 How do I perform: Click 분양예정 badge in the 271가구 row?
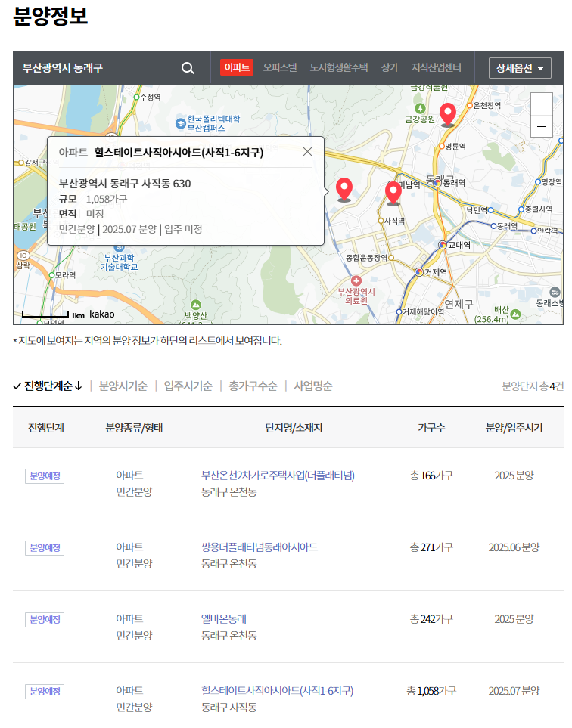tap(45, 548)
